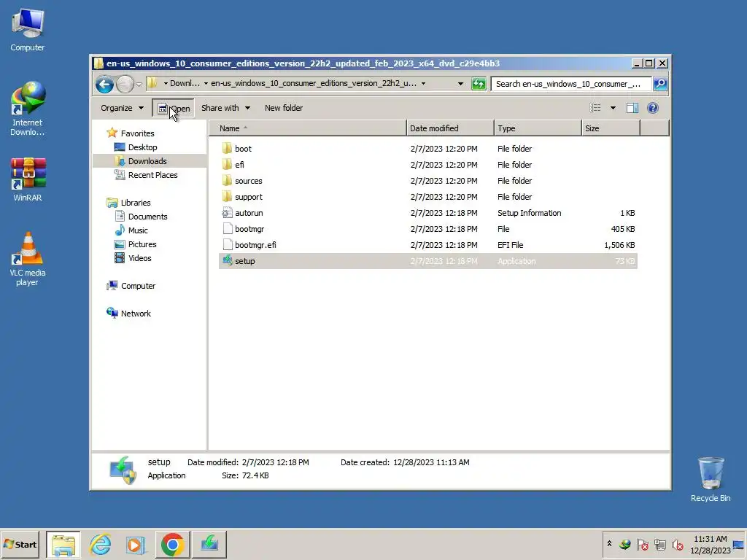
Task: Expand breadcrumb arrow after current folder name
Action: 423,84
